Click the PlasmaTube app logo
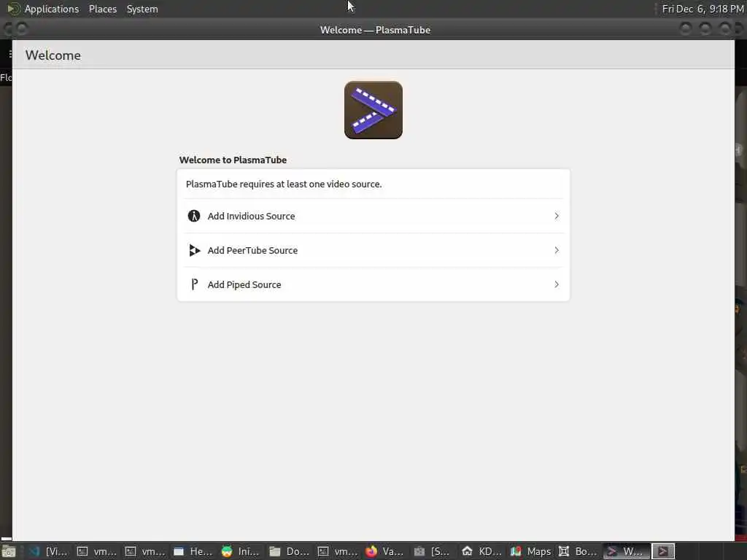The image size is (747, 560). [373, 110]
